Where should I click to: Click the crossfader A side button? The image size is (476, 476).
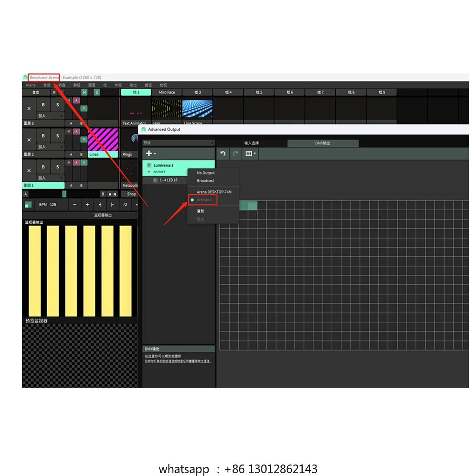pos(26,194)
